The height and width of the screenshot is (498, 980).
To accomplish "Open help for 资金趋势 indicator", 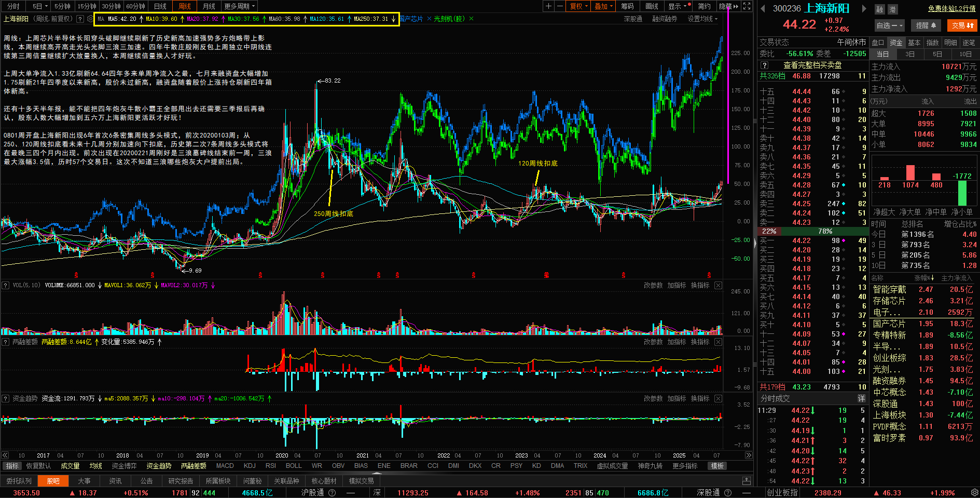I will tap(6, 398).
